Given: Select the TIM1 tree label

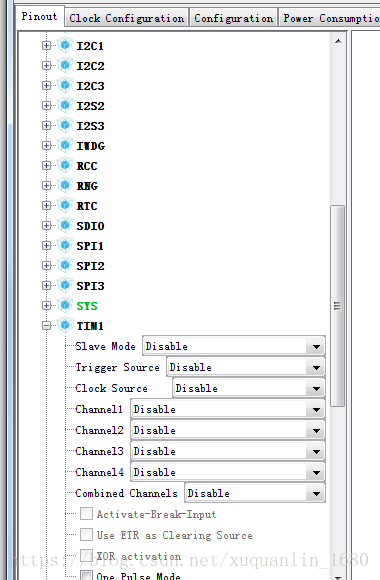Looking at the screenshot, I should [x=90, y=326].
